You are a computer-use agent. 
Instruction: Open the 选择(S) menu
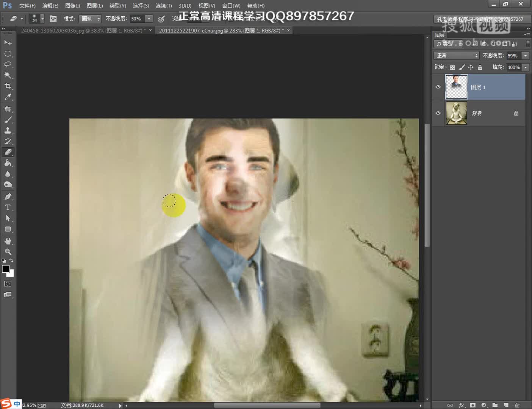click(141, 6)
